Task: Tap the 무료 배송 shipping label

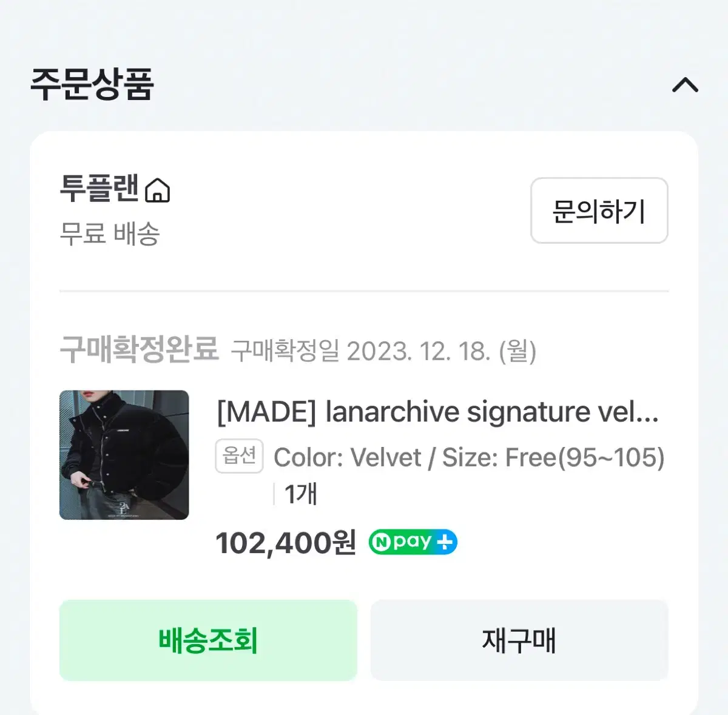Action: [x=110, y=233]
